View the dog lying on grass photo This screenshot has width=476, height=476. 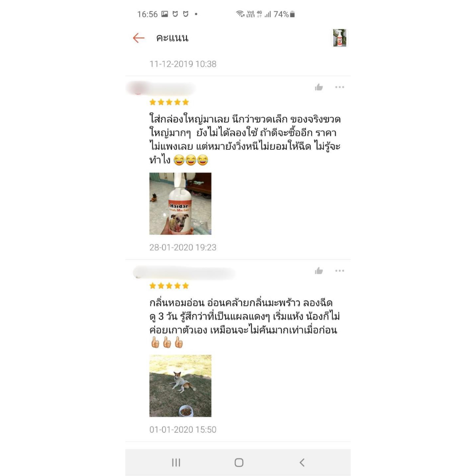tap(180, 386)
